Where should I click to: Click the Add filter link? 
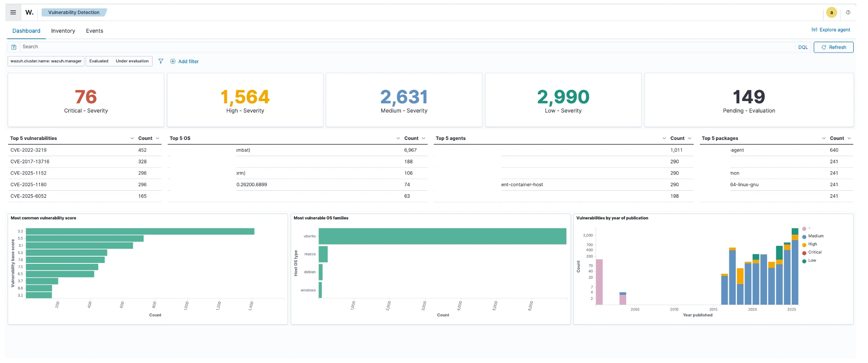point(184,61)
